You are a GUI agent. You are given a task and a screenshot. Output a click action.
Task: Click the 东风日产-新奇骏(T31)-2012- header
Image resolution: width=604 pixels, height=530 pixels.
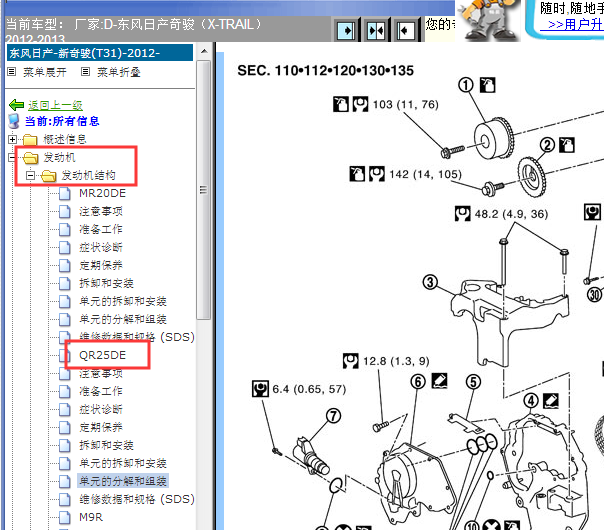[x=100, y=53]
